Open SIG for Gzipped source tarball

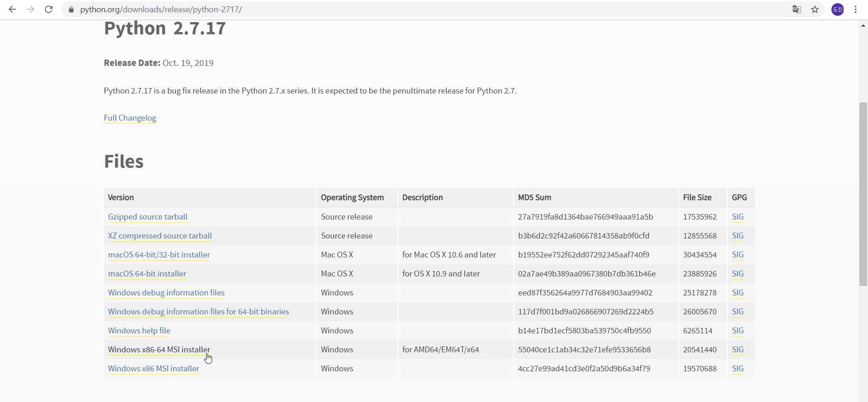pyautogui.click(x=738, y=217)
